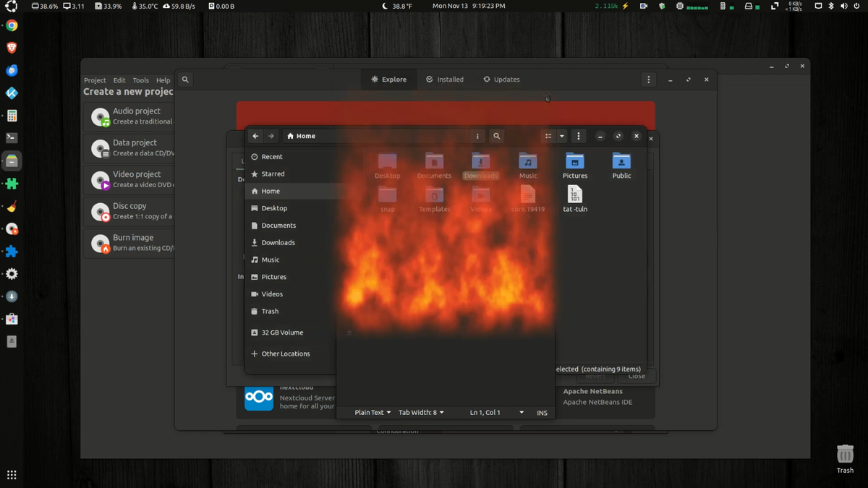The width and height of the screenshot is (868, 488).
Task: Expand view options arrow in Files header
Action: point(561,136)
